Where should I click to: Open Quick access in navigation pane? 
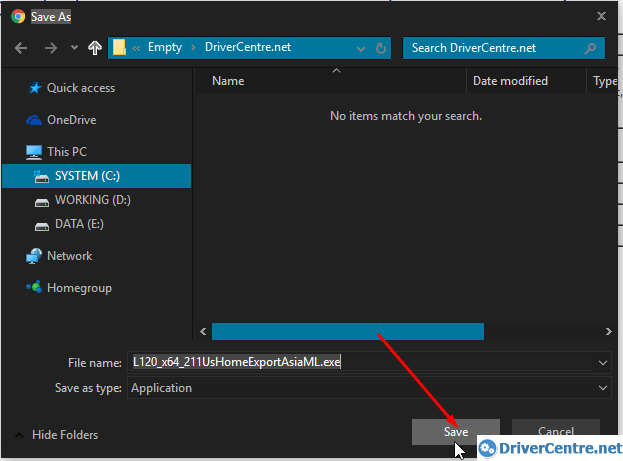click(81, 88)
